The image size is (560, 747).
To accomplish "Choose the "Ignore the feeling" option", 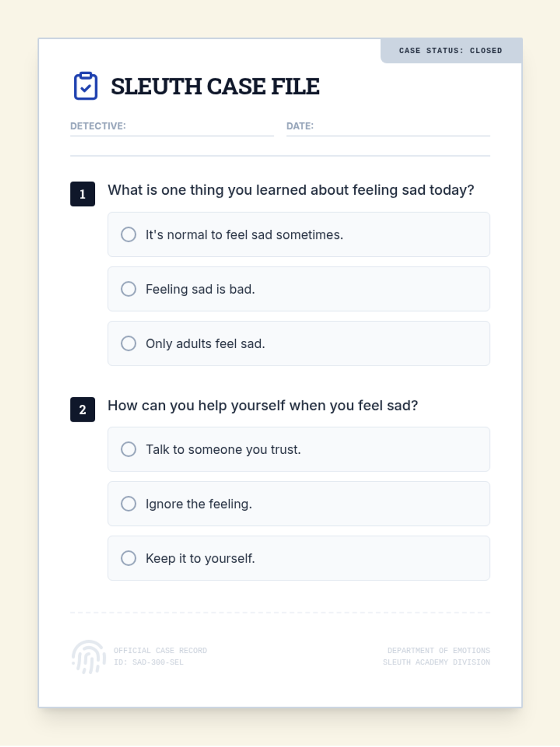I will [129, 504].
